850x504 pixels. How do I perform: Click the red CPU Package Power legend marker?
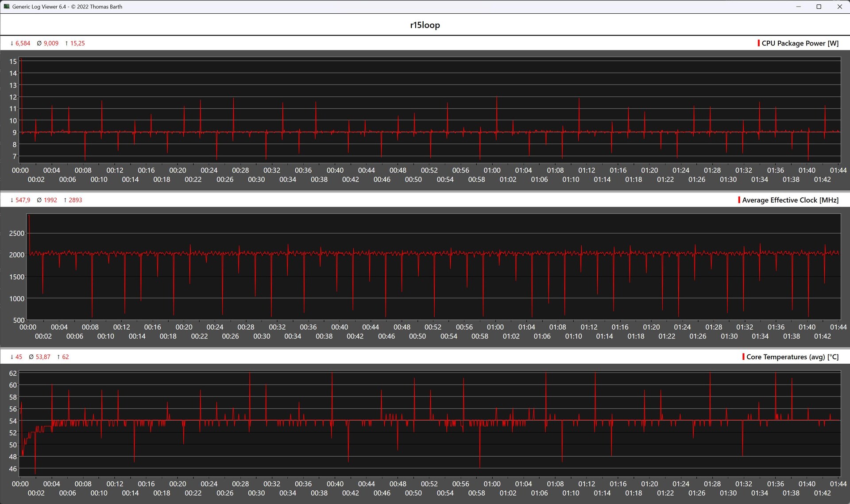point(759,43)
